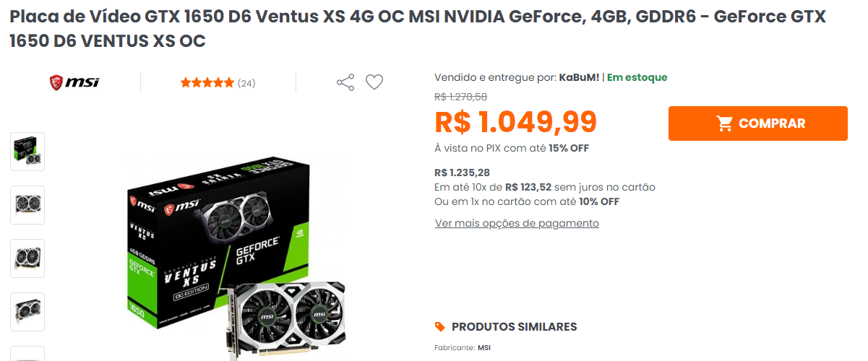Click the KaBuM! seller name
868x361 pixels.
pyautogui.click(x=579, y=77)
